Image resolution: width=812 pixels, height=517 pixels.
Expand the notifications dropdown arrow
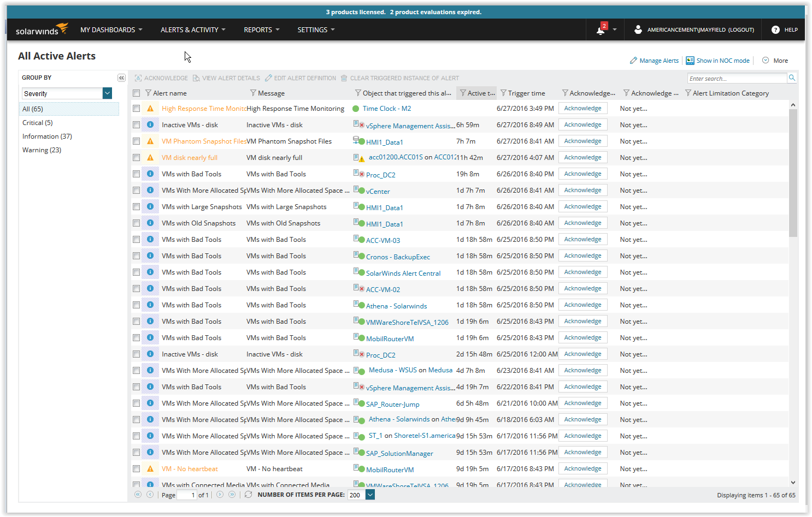[615, 30]
